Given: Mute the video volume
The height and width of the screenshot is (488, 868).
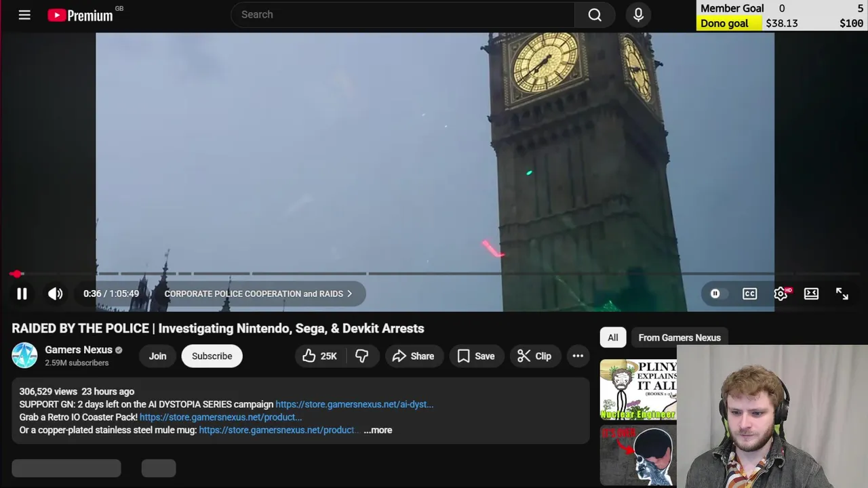Looking at the screenshot, I should [56, 293].
